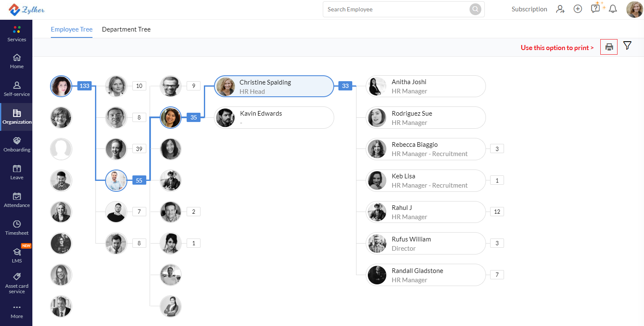The image size is (644, 326).
Task: Click the notifications bell icon
Action: tap(613, 9)
